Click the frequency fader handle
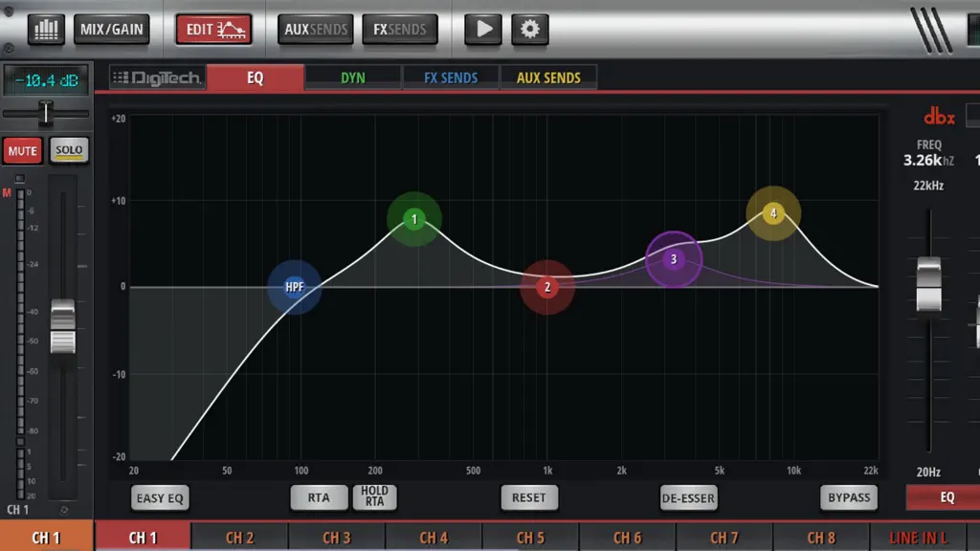980x551 pixels. point(928,284)
